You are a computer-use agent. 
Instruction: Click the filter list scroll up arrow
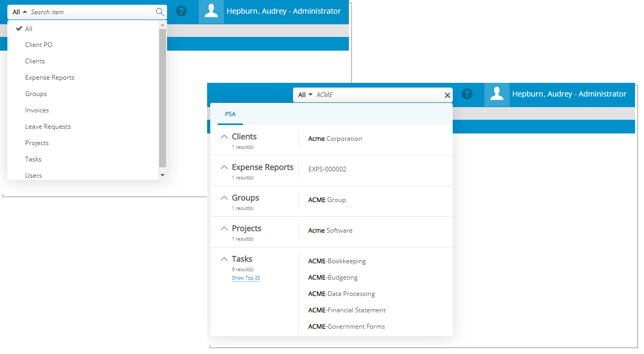162,24
